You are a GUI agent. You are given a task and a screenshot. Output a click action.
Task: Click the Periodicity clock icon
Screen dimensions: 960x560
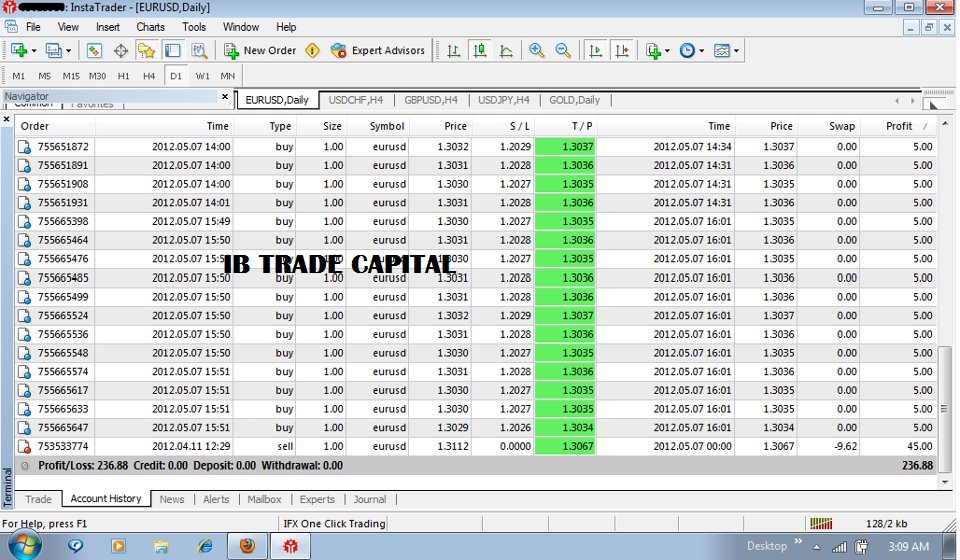coord(688,51)
